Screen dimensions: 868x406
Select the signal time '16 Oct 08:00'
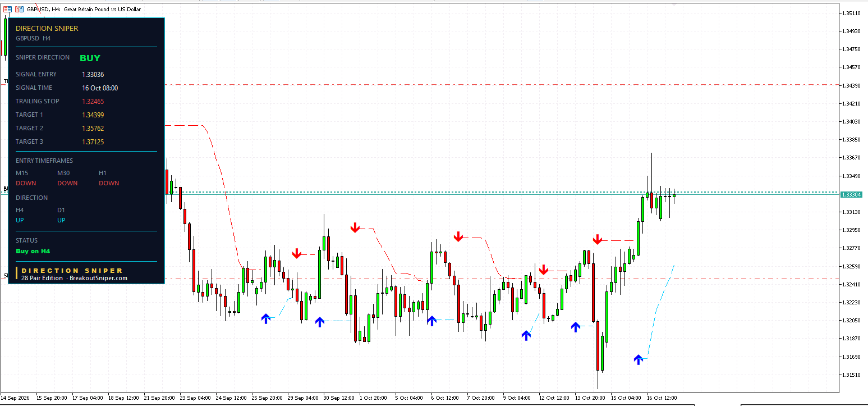coord(100,88)
